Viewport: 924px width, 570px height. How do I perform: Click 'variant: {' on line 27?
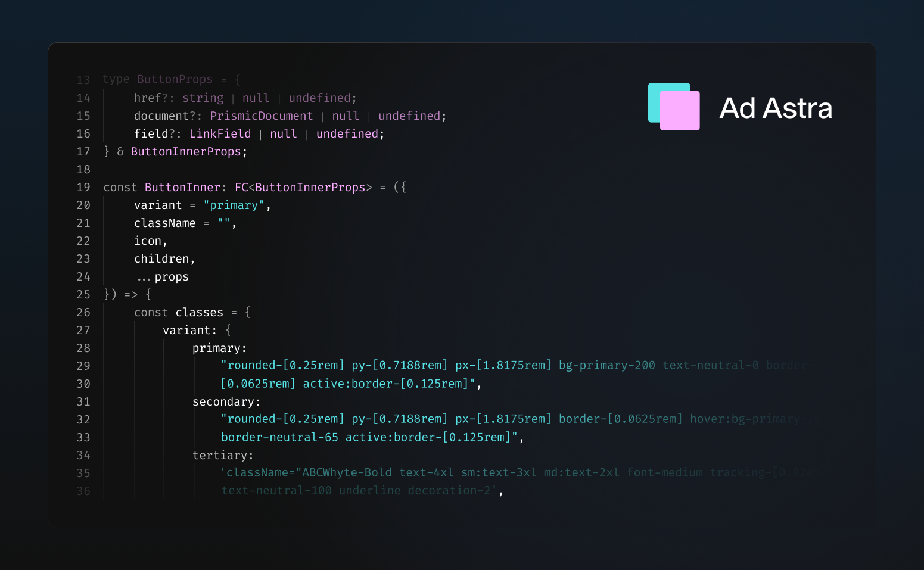tap(197, 330)
